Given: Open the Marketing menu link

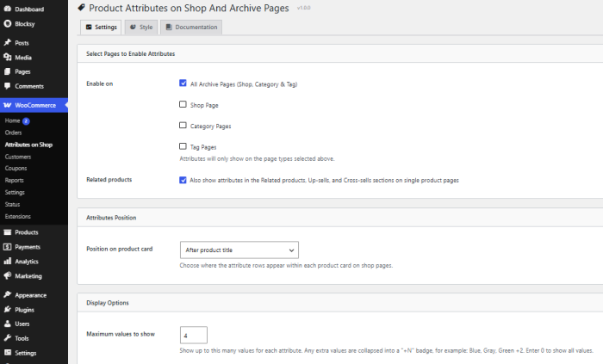Looking at the screenshot, I should click(x=28, y=276).
